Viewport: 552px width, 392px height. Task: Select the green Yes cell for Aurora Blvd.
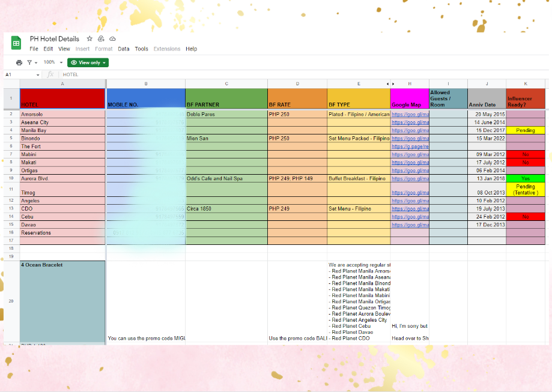pyautogui.click(x=526, y=179)
